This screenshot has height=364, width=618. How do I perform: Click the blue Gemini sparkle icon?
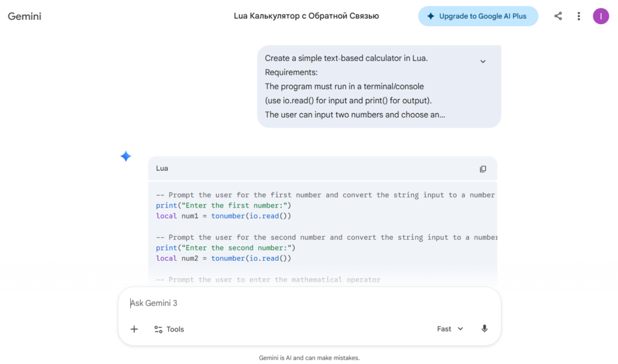[126, 156]
